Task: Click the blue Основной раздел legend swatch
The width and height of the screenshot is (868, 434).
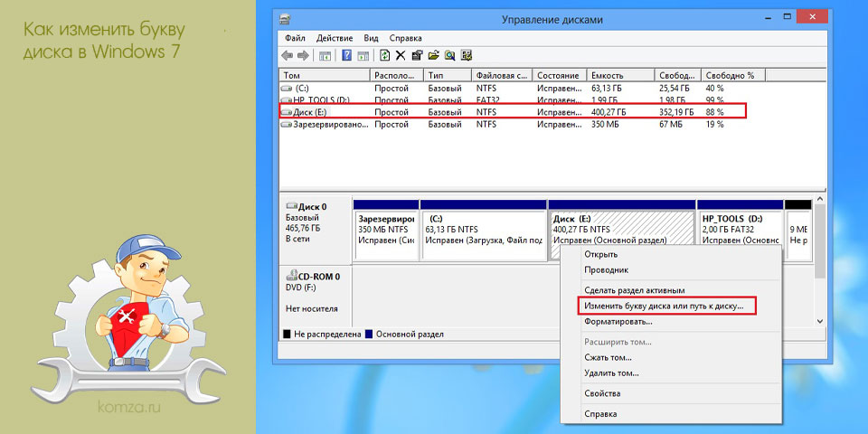Action: click(369, 335)
